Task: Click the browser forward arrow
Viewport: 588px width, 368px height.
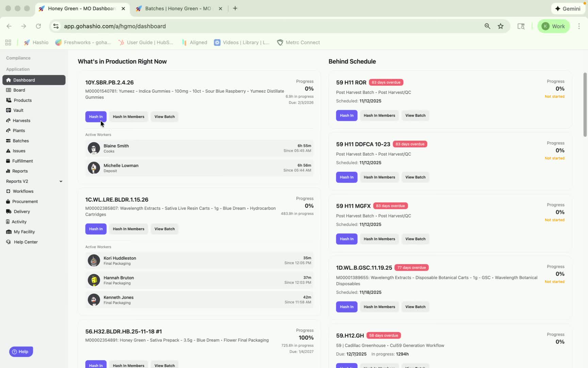Action: tap(23, 26)
